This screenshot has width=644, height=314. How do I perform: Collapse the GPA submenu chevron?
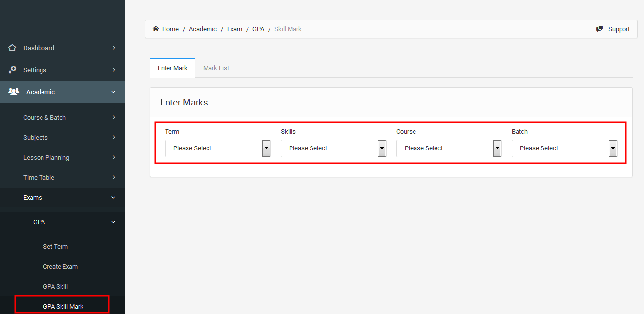coord(113,222)
